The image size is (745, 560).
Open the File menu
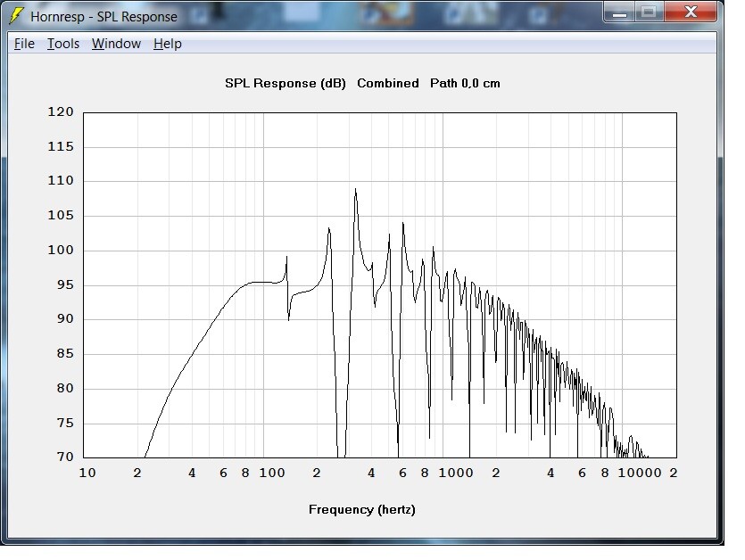coord(24,44)
